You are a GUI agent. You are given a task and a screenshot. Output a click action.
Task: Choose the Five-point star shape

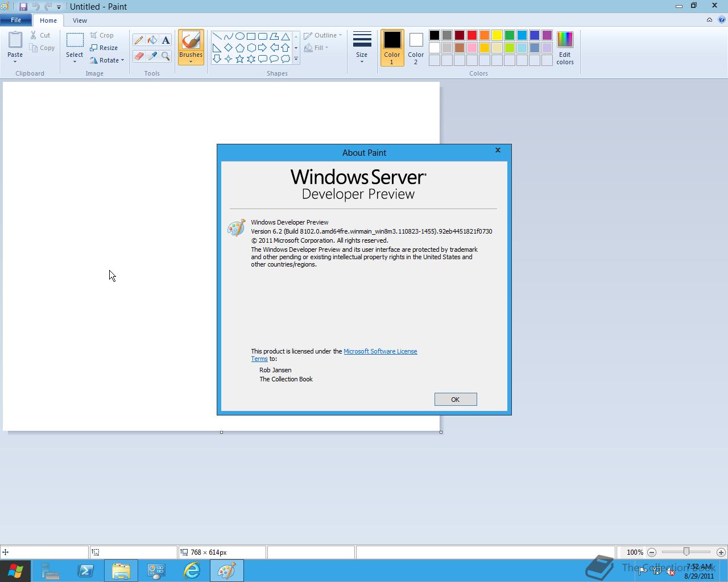[239, 59]
